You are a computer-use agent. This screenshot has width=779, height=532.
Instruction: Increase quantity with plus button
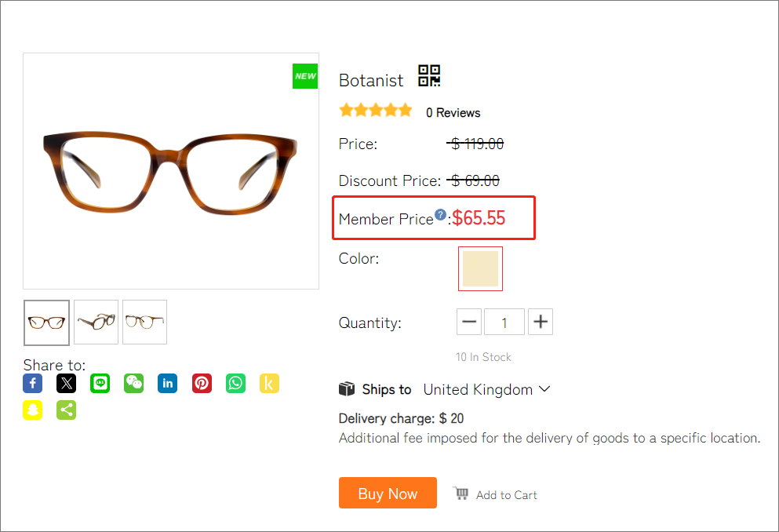point(541,322)
